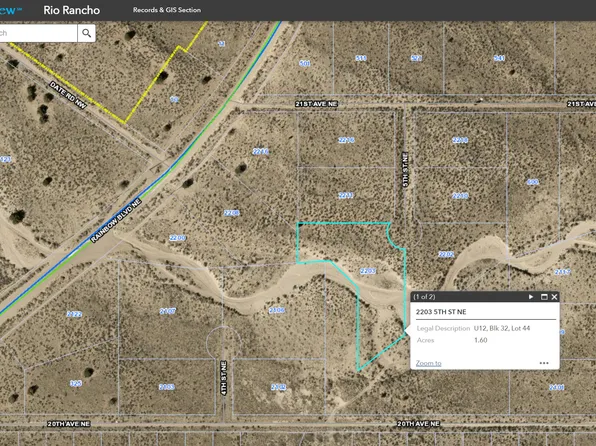
Task: Click the Rio Rancho title
Action: (x=71, y=10)
